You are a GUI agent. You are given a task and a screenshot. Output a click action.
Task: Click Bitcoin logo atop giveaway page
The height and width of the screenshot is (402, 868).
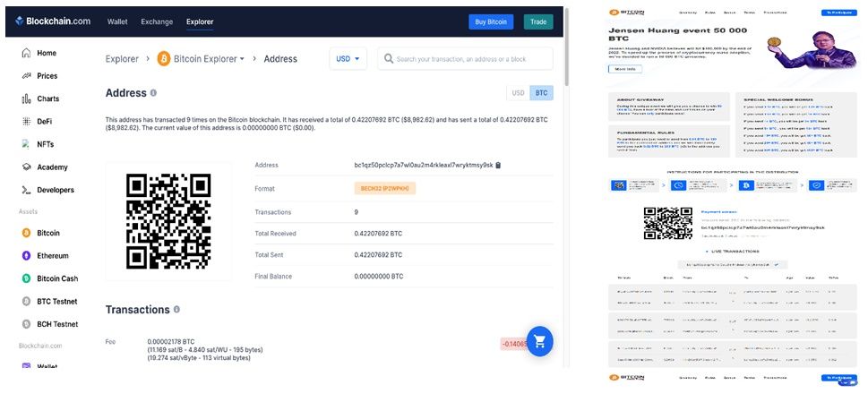627,13
